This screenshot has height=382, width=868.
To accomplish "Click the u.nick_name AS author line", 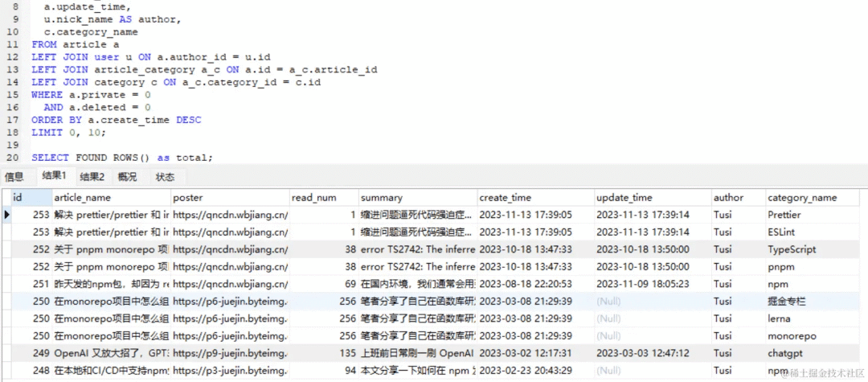I will point(113,19).
